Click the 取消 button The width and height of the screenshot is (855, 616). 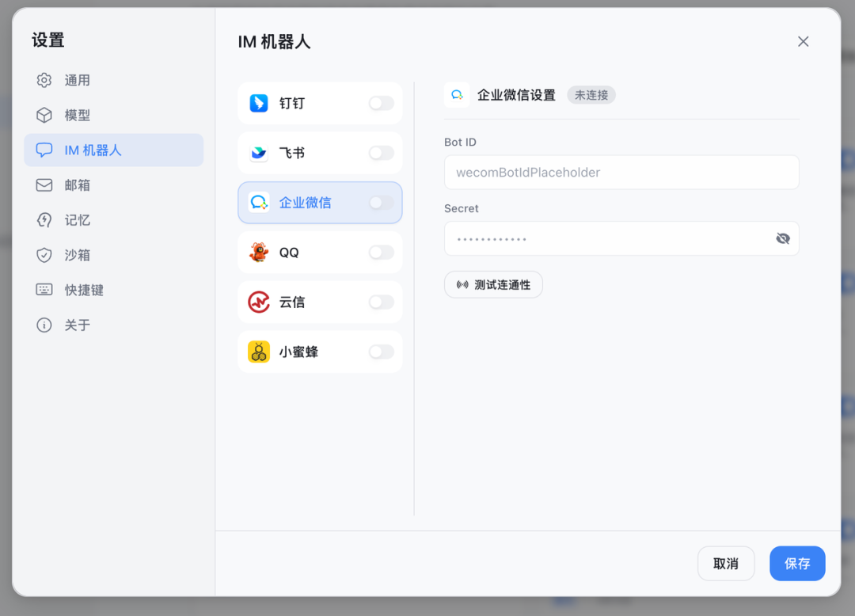tap(726, 564)
